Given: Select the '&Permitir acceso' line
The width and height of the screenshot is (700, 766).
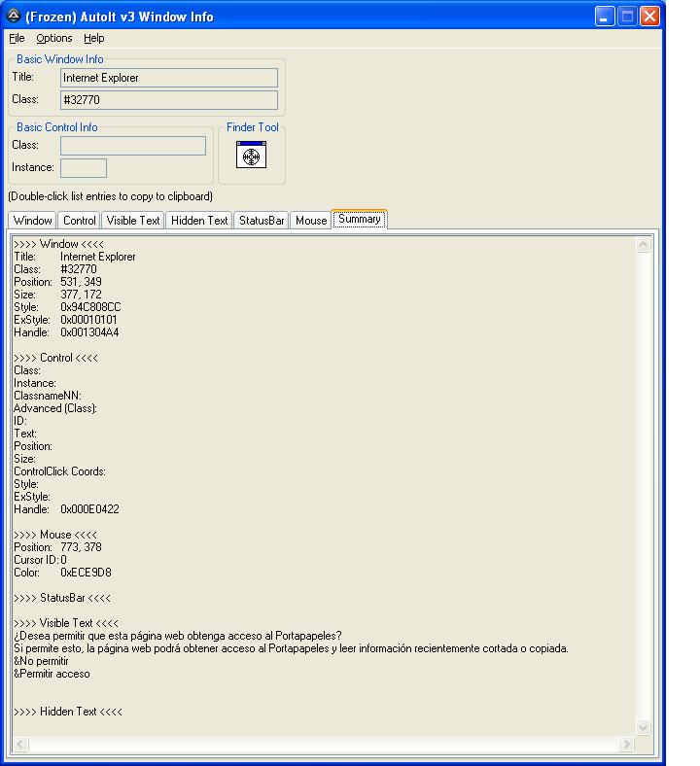Looking at the screenshot, I should point(52,675).
